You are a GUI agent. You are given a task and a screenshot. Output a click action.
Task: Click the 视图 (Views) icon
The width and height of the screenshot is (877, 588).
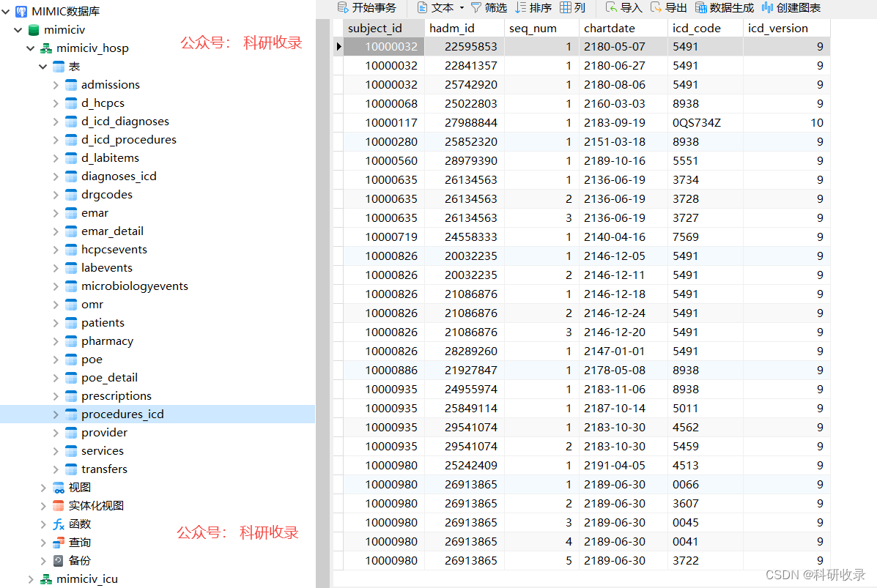click(x=58, y=488)
